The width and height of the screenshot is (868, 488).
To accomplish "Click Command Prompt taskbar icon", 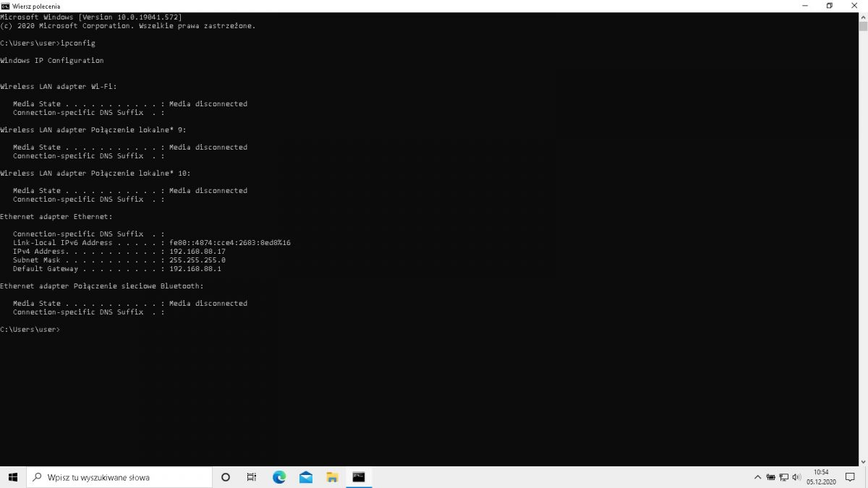I will tap(359, 477).
